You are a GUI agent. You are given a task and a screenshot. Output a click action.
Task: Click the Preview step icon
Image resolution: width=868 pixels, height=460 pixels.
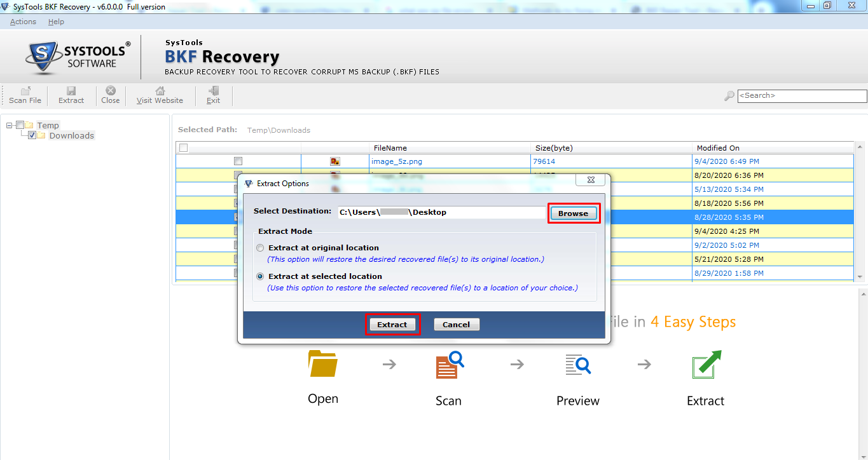[x=578, y=364]
